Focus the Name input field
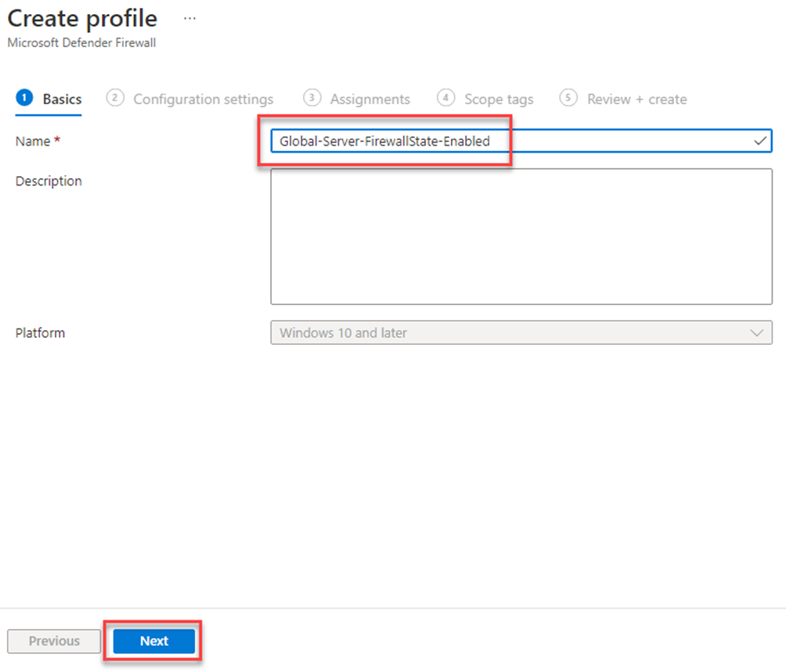The image size is (786, 672). [x=521, y=141]
